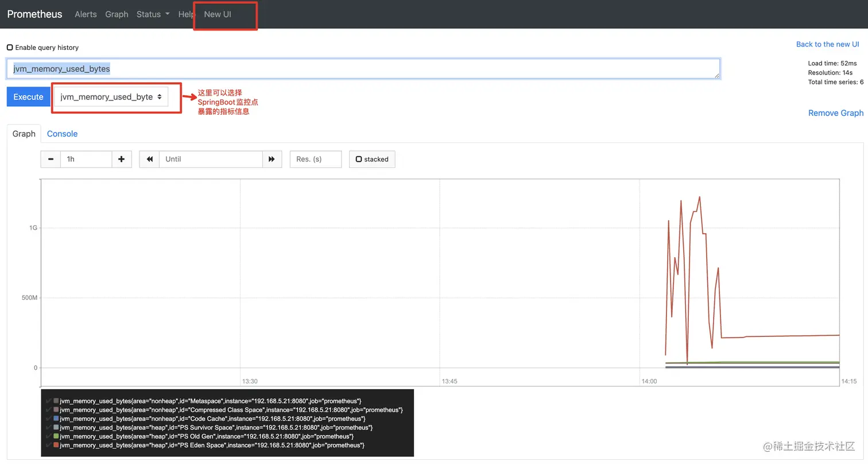This screenshot has width=868, height=465.
Task: Click the Execute button
Action: pyautogui.click(x=28, y=96)
